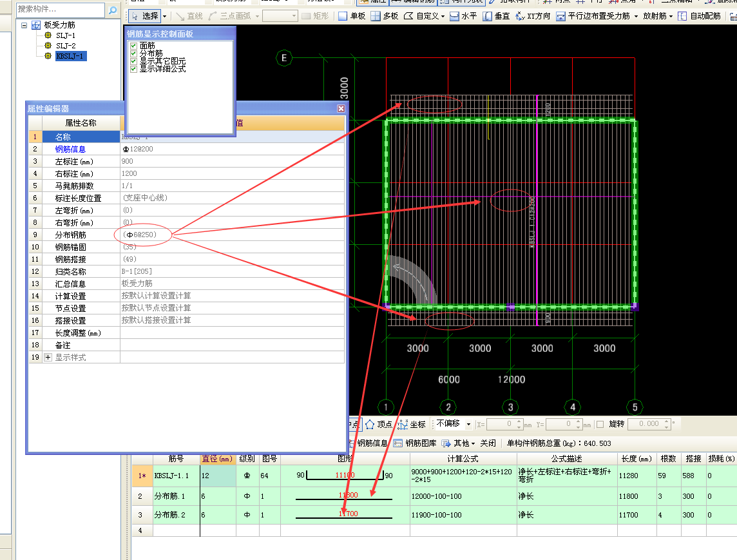Click the 搜索构件 search input field

click(x=60, y=10)
